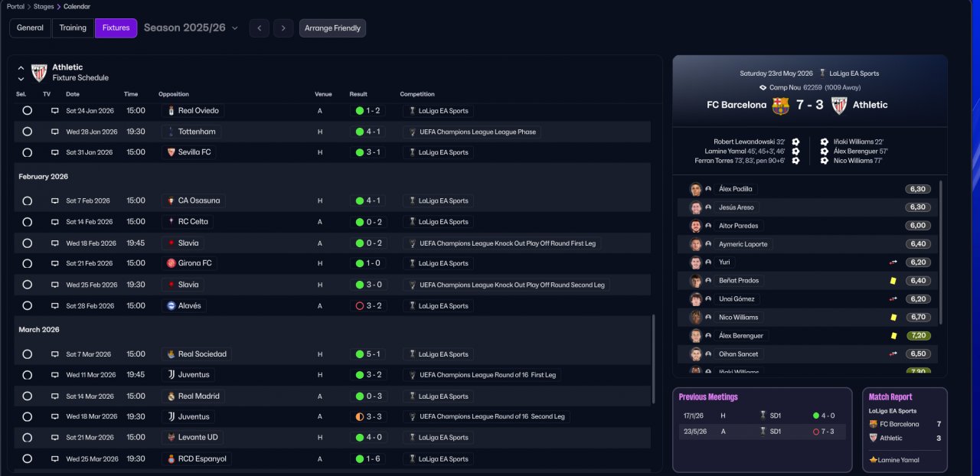
Task: Click the TV icon for the Girona FC fixture
Action: [55, 263]
